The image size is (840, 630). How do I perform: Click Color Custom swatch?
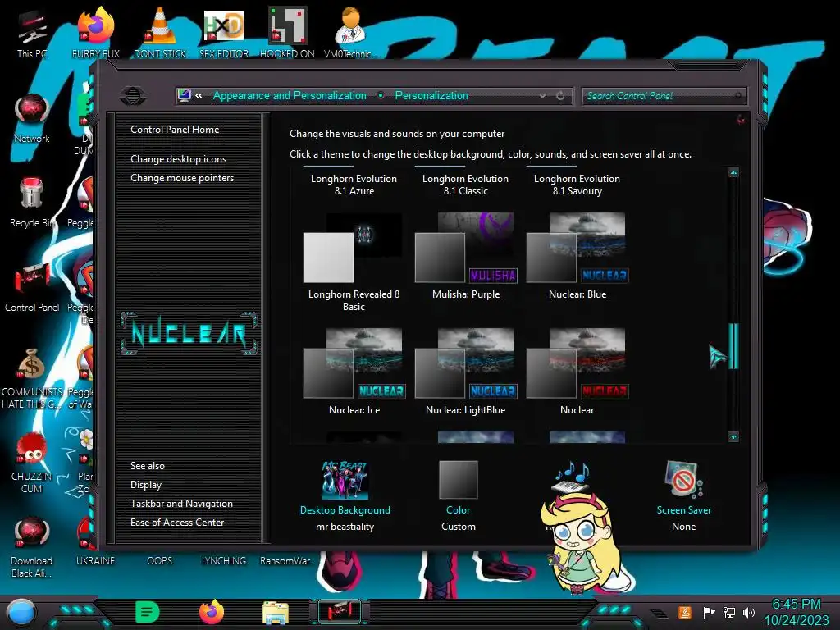[458, 480]
